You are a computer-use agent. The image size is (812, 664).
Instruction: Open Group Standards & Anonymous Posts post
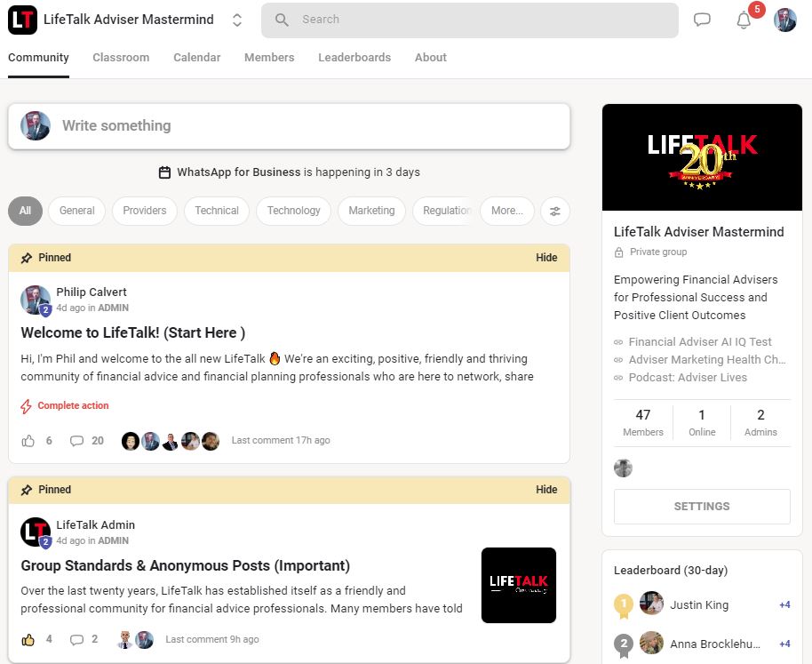186,565
